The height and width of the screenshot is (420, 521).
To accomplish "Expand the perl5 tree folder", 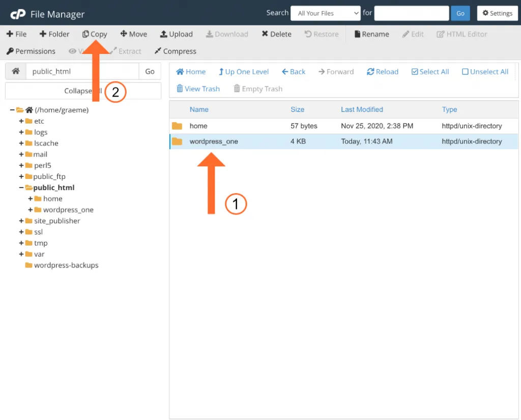I will 21,165.
